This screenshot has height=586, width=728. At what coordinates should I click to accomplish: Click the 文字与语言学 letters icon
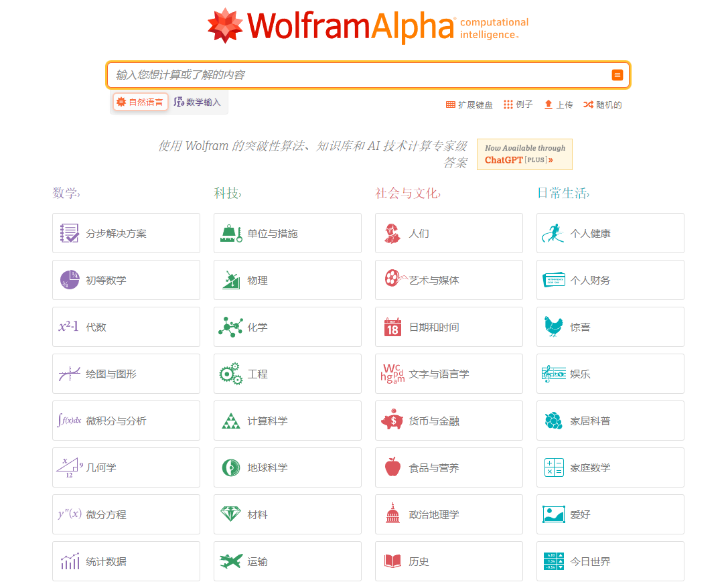[x=392, y=374]
